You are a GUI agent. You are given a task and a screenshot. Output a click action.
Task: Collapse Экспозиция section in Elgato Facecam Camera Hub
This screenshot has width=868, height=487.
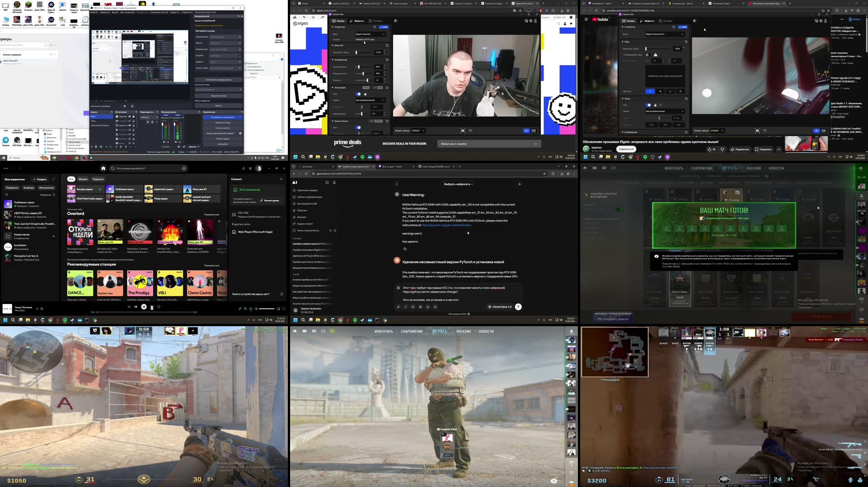[x=332, y=87]
